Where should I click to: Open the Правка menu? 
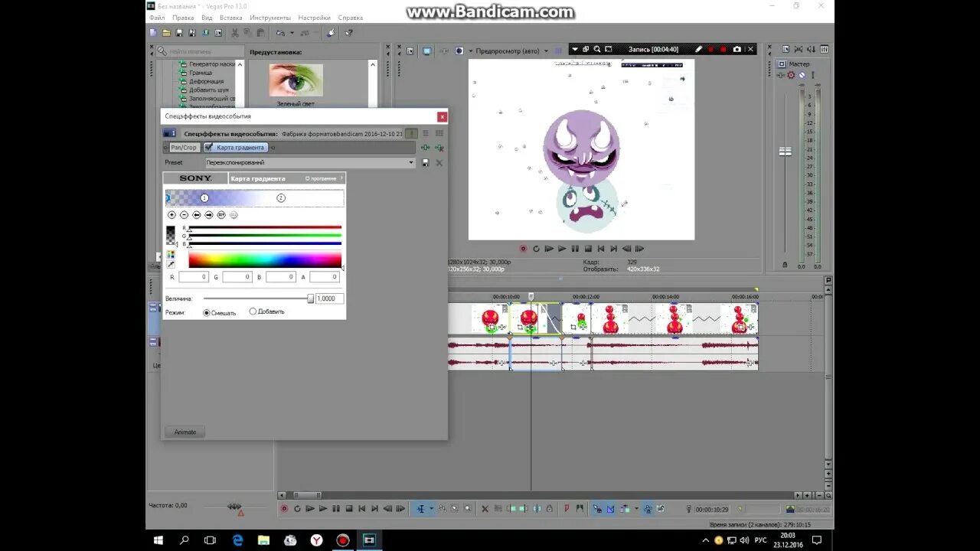tap(183, 18)
